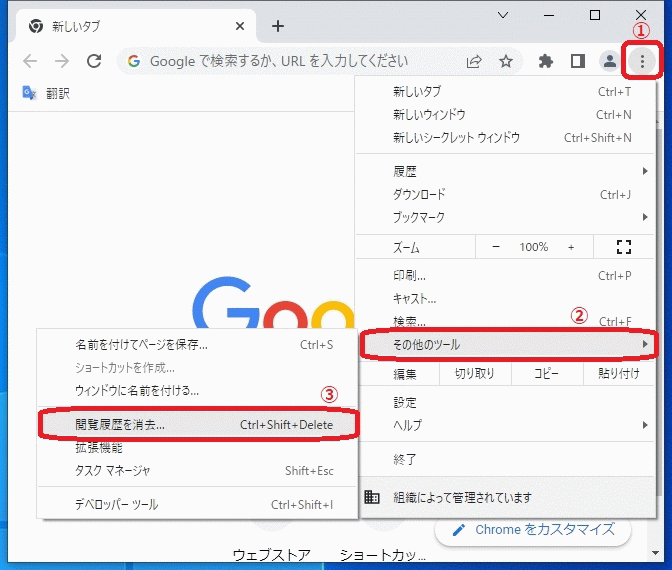The image size is (672, 570).
Task: Enter fullscreen via zoom row icon
Action: coord(624,247)
